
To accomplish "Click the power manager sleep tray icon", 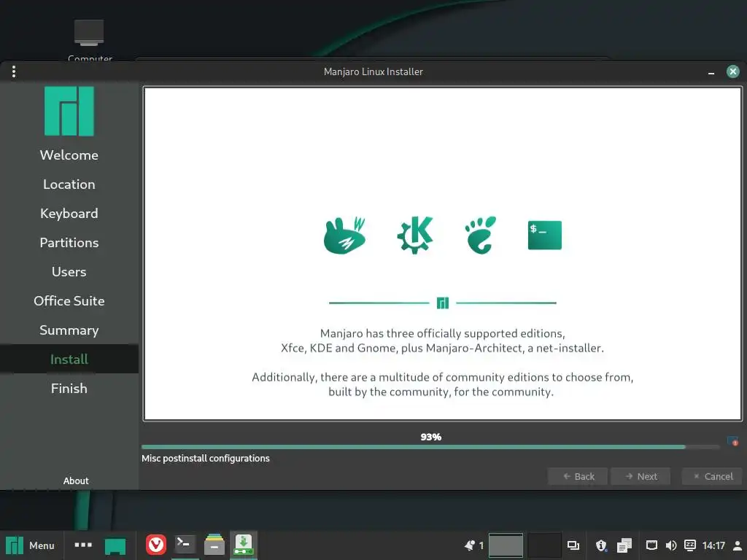I will click(x=690, y=545).
